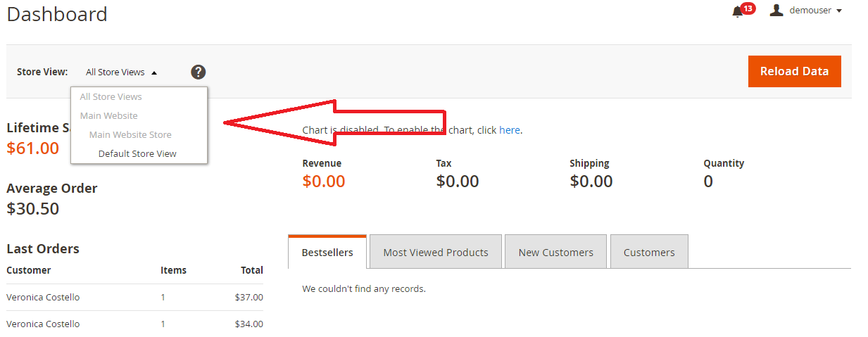
Task: Open the Most Viewed Products tab
Action: [436, 252]
